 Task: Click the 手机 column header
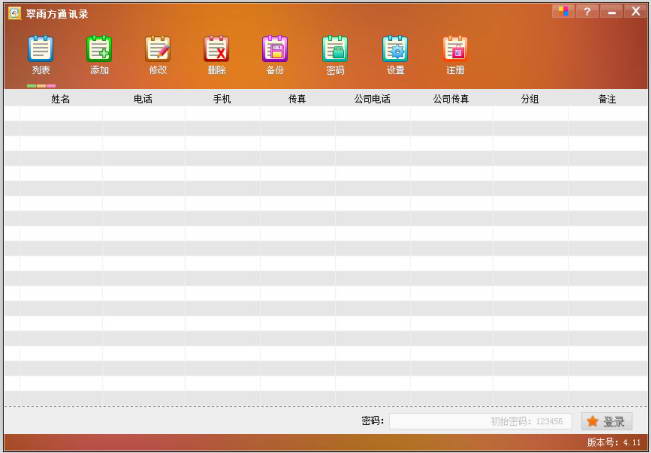coord(222,99)
